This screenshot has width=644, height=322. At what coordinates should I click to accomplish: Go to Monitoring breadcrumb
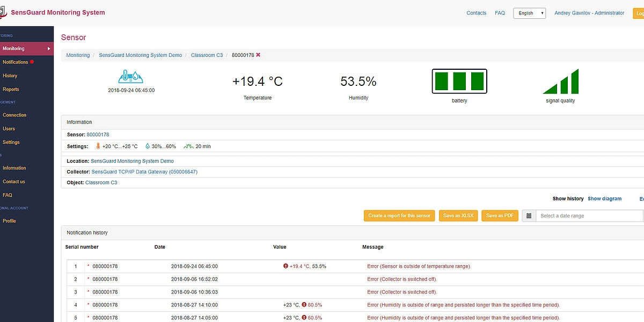point(78,55)
